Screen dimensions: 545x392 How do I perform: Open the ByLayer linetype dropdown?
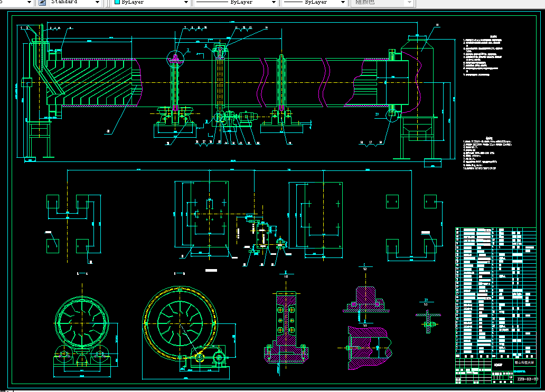pos(236,3)
